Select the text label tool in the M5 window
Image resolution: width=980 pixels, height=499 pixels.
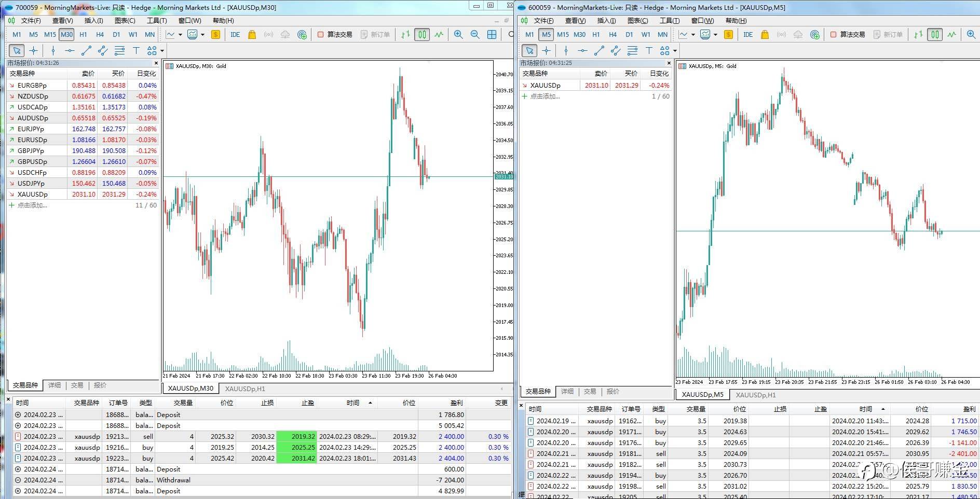(649, 50)
